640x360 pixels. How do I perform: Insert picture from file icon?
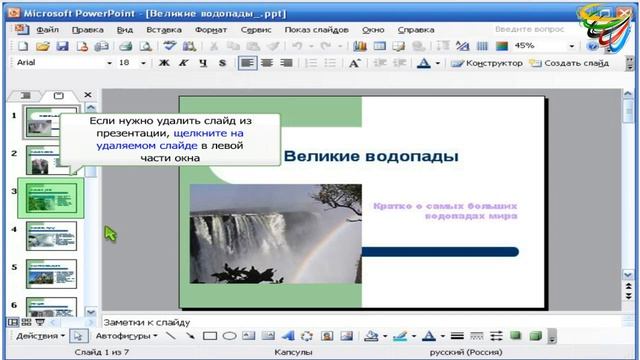(x=346, y=336)
